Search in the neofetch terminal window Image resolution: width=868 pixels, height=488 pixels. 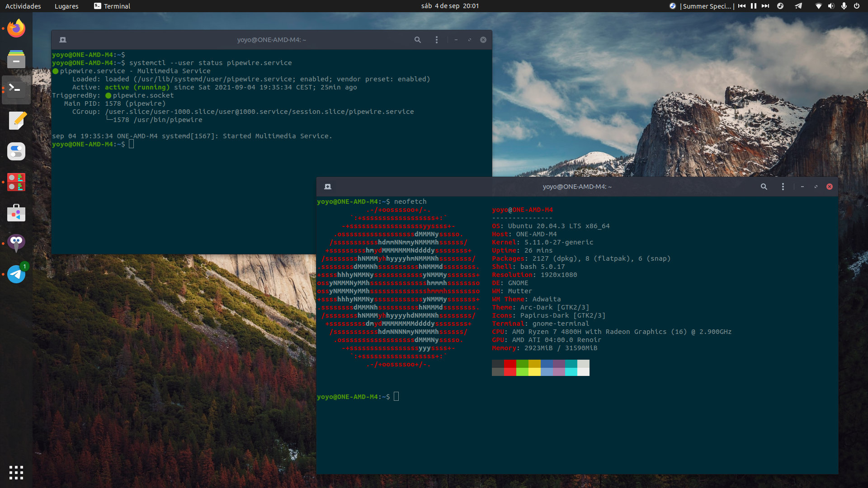[x=764, y=187]
